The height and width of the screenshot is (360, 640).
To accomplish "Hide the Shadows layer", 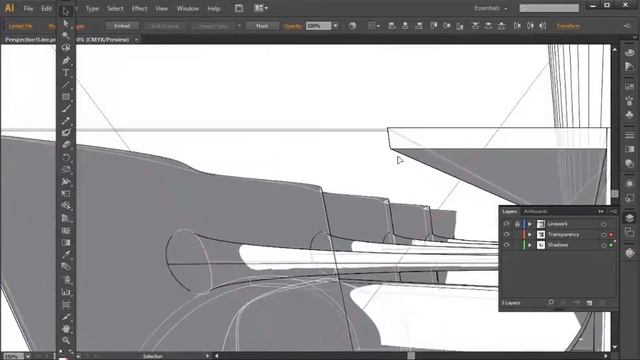I will [x=507, y=245].
